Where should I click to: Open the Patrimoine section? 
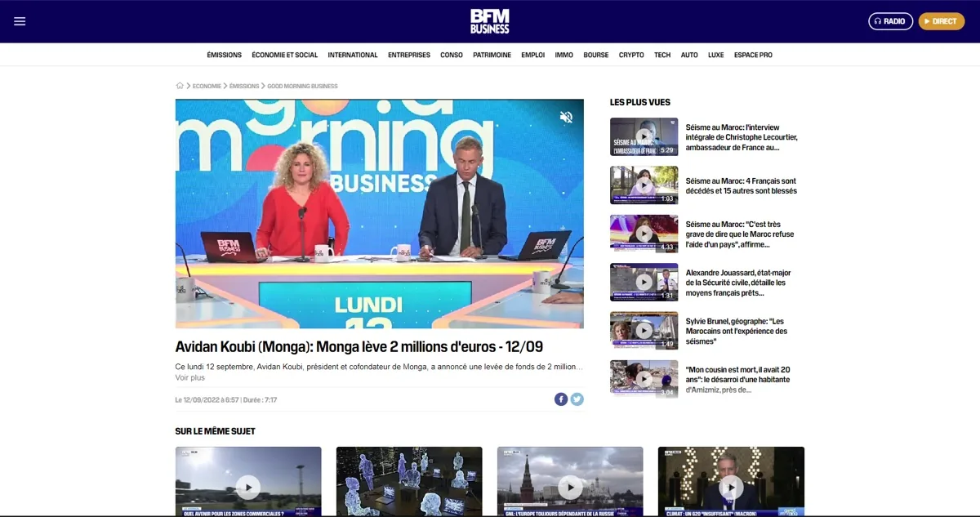coord(492,56)
